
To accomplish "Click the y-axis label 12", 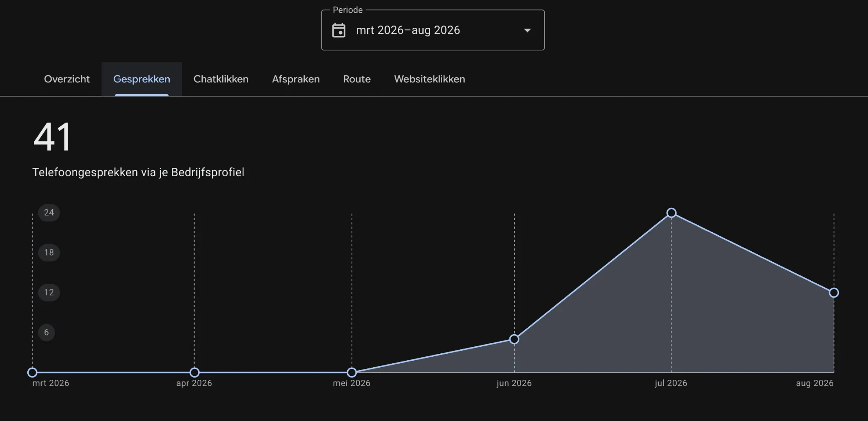I will 49,293.
